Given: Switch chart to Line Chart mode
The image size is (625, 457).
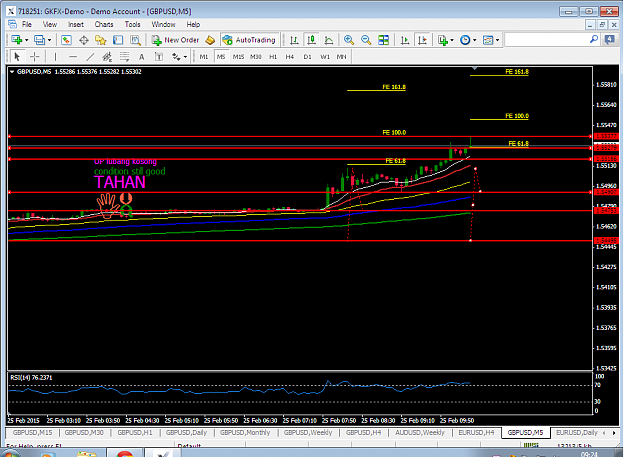Looking at the screenshot, I should point(329,40).
